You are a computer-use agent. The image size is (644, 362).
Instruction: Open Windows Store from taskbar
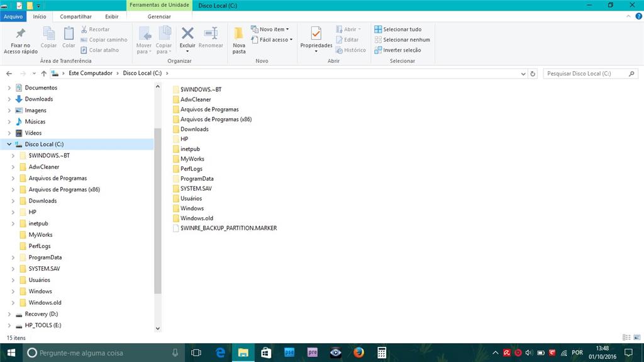(266, 353)
